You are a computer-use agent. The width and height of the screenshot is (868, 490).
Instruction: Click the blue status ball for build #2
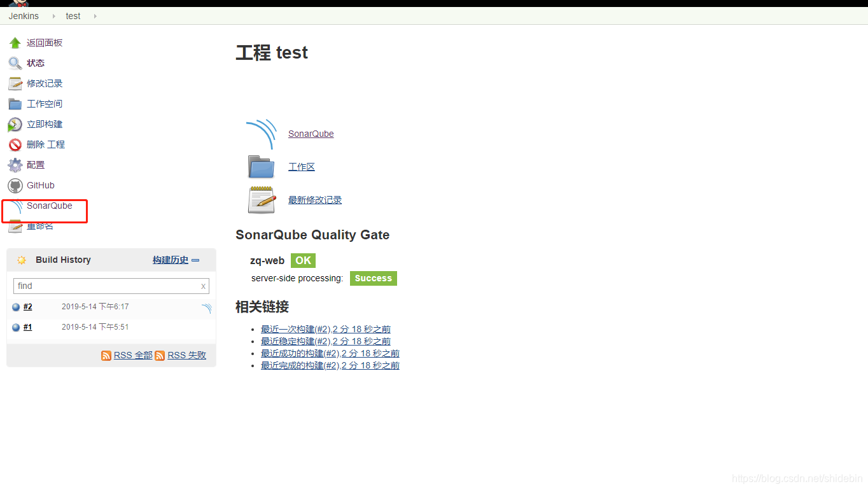pos(16,307)
